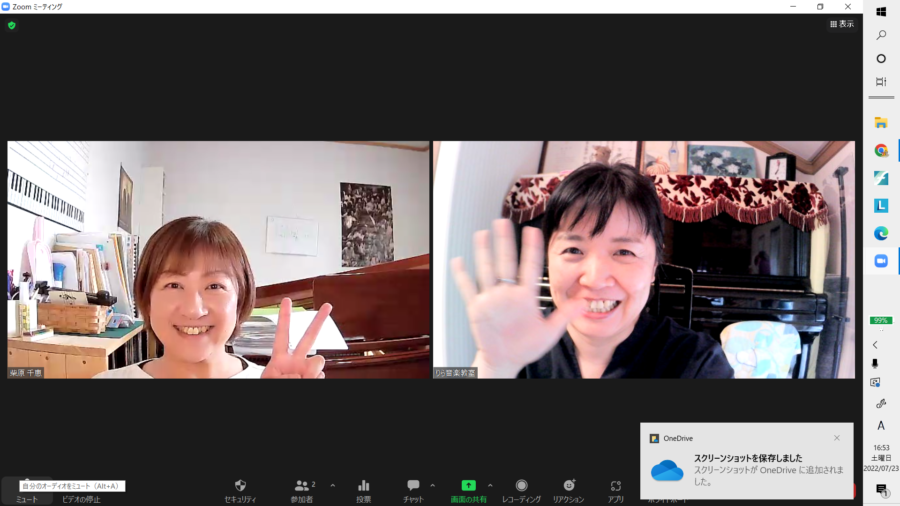Expand the Chat options arrow

click(x=432, y=485)
